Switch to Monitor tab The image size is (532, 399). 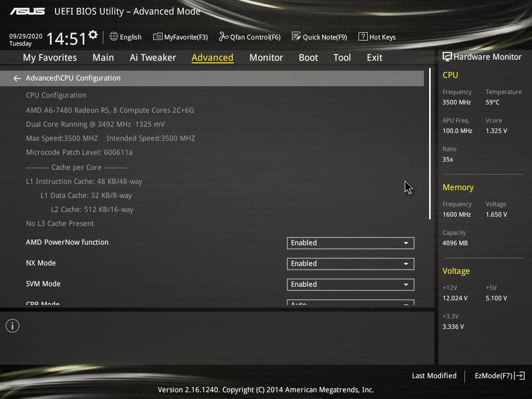point(266,58)
